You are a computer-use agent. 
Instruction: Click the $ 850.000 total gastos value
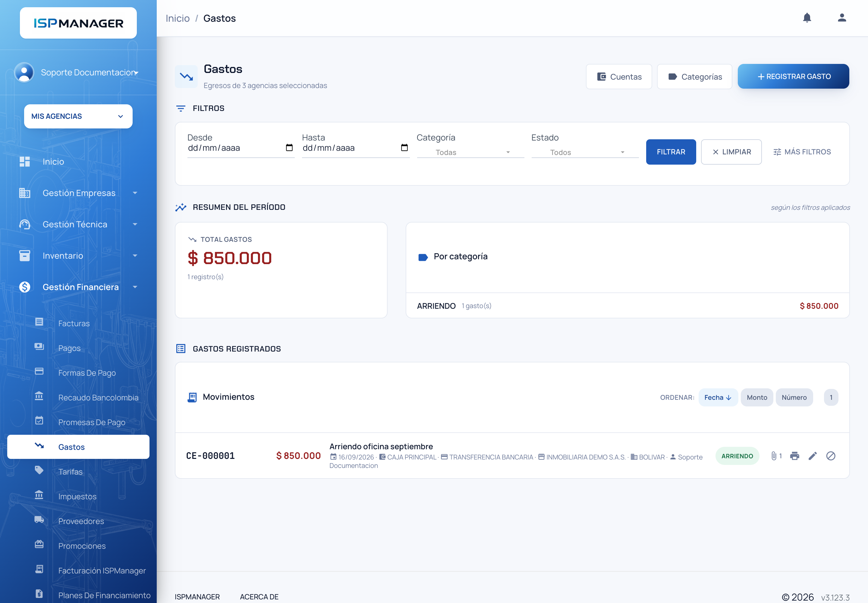[230, 258]
